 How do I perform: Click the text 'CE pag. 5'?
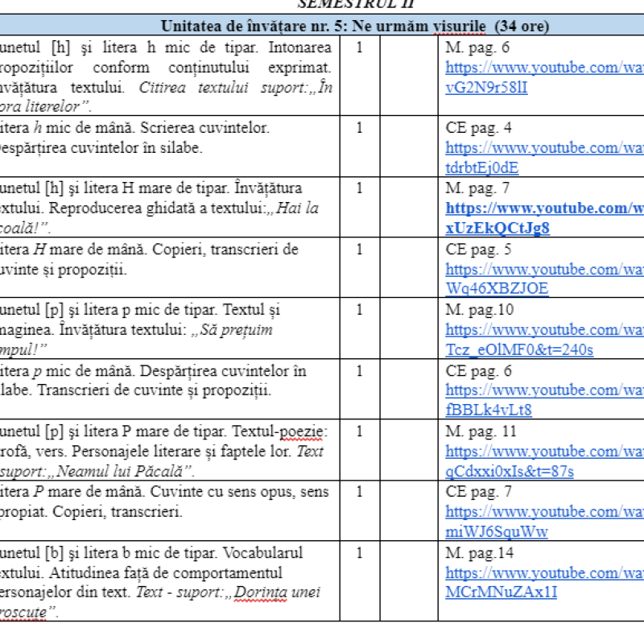pos(478,250)
